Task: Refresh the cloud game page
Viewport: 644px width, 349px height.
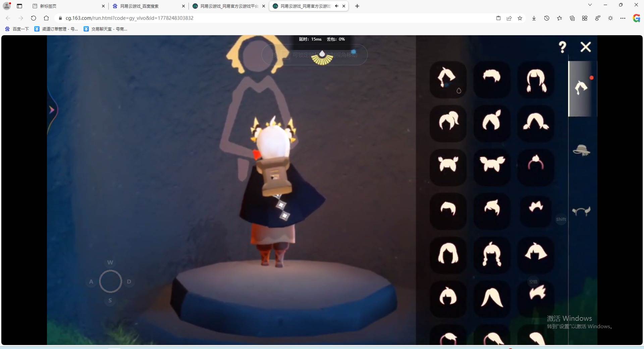Action: [x=34, y=18]
